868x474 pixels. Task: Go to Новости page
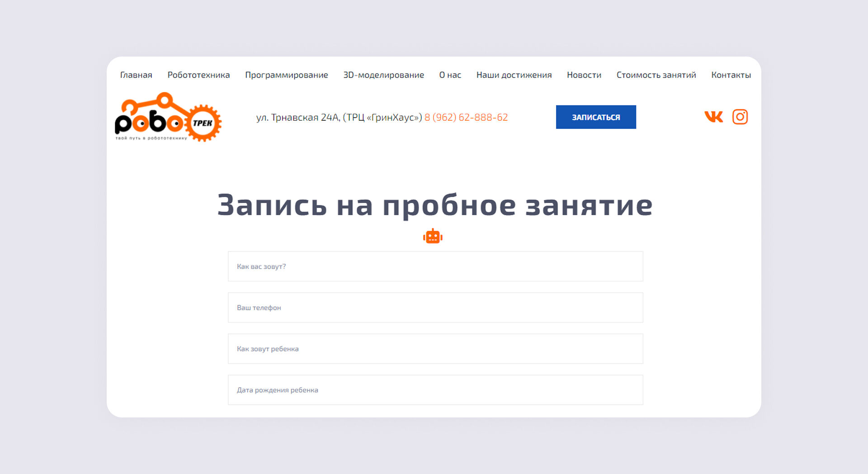[584, 75]
